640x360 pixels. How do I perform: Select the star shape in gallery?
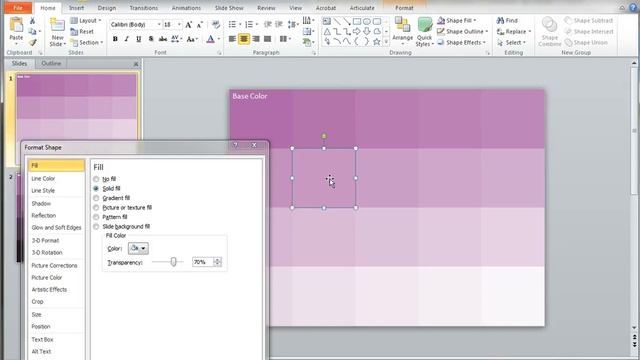pyautogui.click(x=376, y=42)
